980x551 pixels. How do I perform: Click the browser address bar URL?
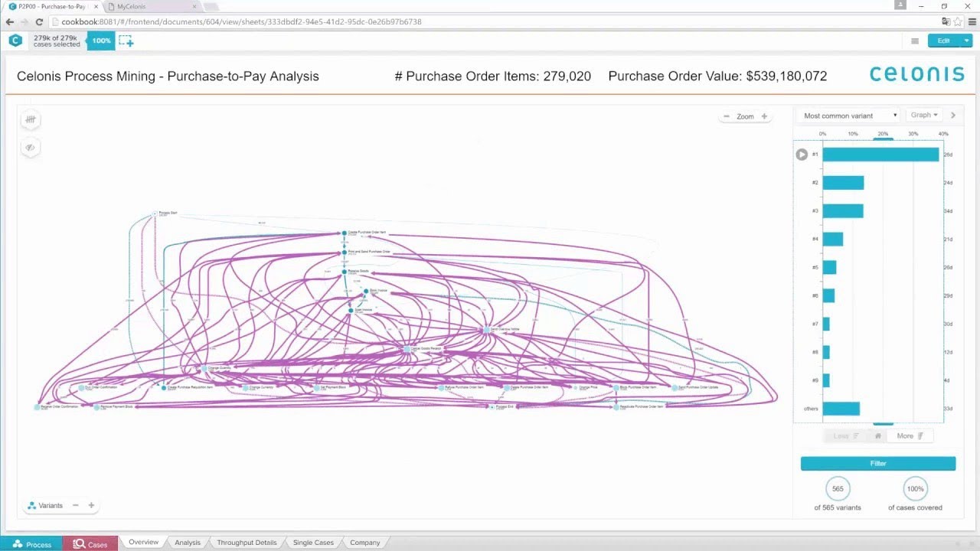[x=241, y=22]
